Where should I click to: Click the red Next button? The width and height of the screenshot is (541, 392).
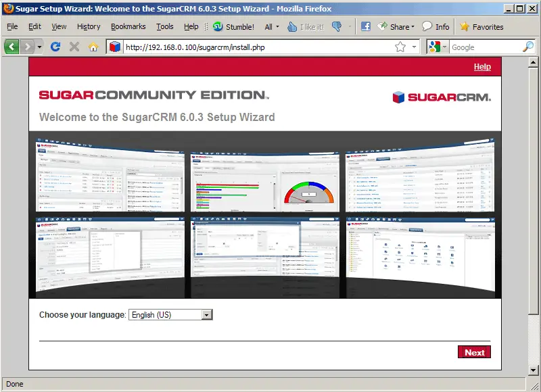click(x=474, y=352)
